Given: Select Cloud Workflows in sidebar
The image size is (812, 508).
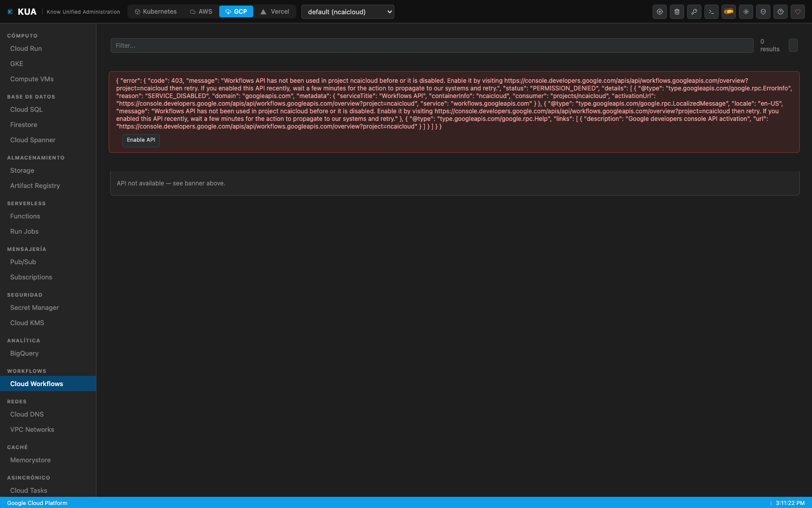Looking at the screenshot, I should [x=48, y=384].
